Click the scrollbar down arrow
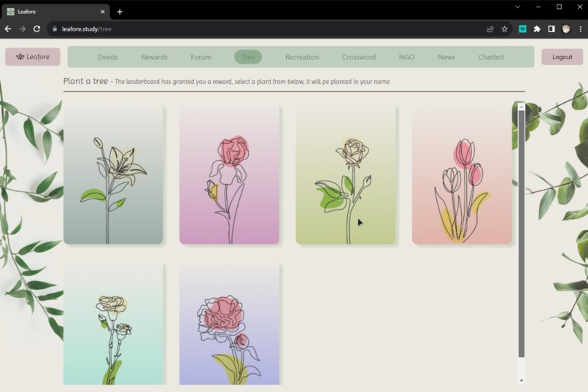588x392 pixels. (x=522, y=380)
